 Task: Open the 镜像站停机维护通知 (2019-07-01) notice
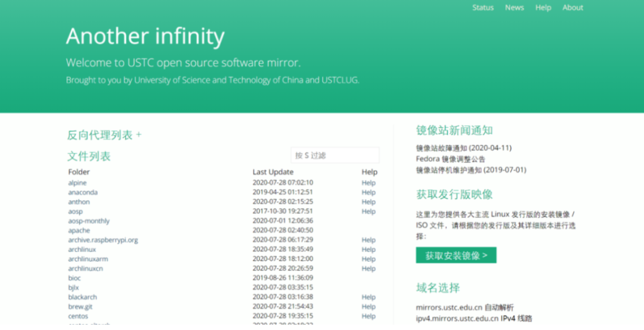click(x=471, y=169)
